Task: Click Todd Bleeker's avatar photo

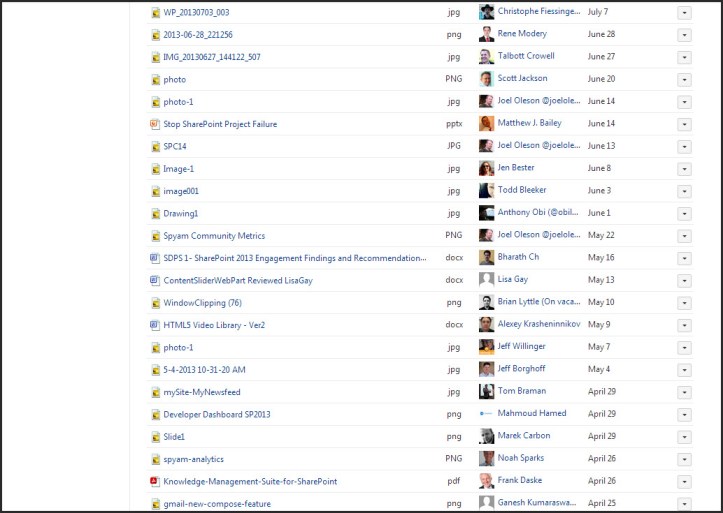Action: coord(486,190)
